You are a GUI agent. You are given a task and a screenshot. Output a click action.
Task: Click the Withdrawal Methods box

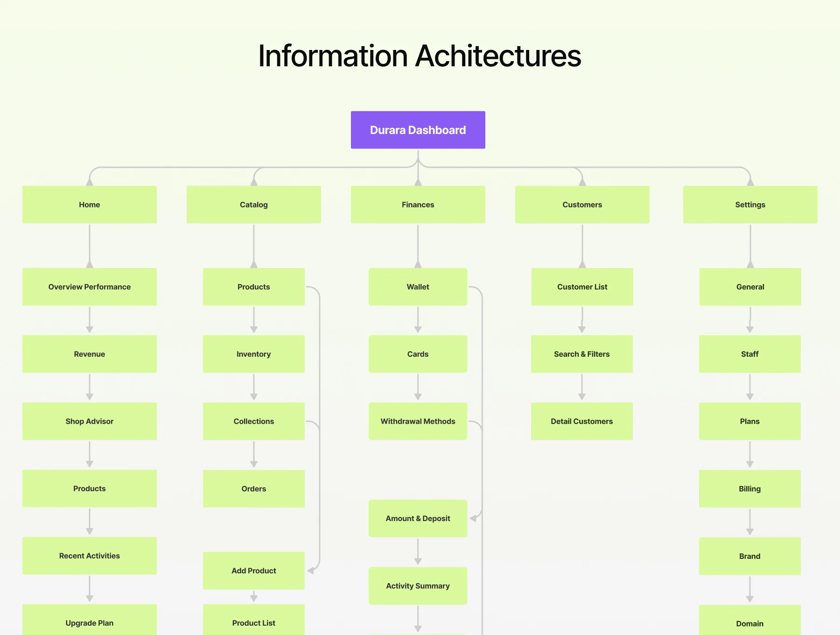(x=418, y=421)
